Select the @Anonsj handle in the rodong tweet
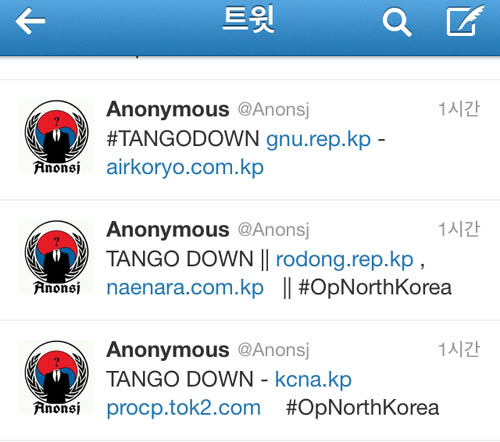 [273, 230]
